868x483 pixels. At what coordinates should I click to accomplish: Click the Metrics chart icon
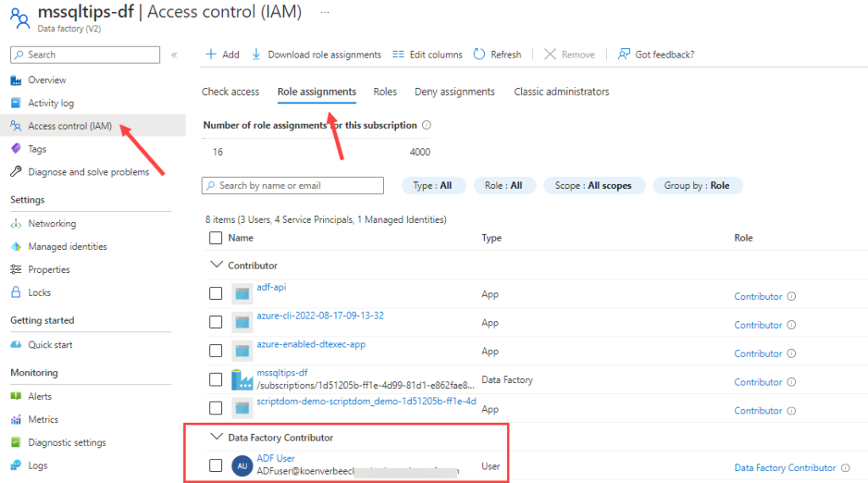tap(16, 419)
